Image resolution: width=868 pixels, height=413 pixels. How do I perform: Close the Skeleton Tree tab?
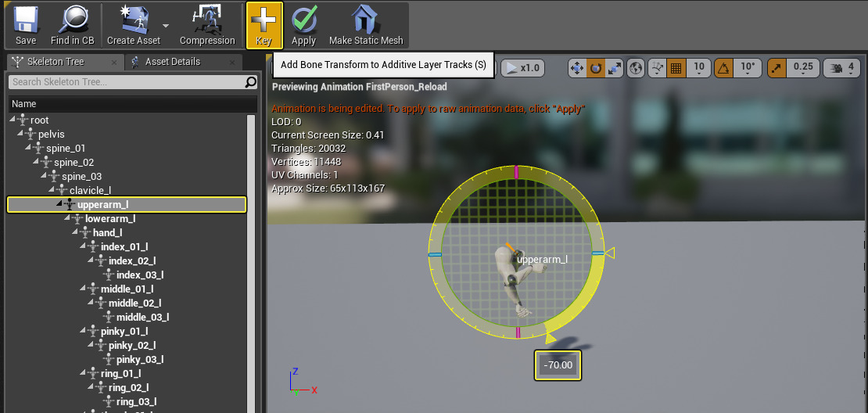[x=115, y=62]
